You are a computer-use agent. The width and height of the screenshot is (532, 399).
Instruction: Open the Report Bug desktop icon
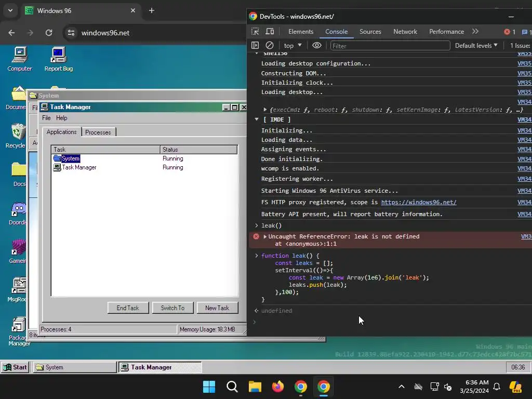click(x=58, y=59)
